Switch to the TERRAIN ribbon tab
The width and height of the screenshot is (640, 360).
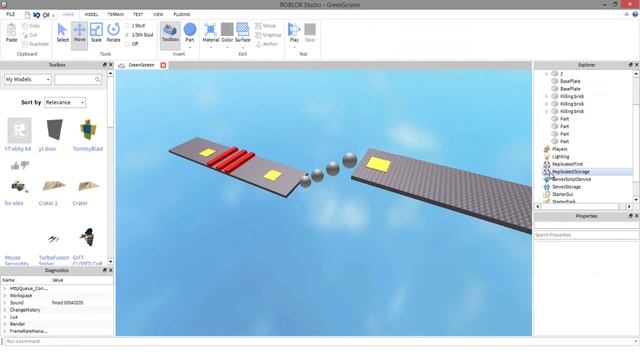click(x=116, y=14)
